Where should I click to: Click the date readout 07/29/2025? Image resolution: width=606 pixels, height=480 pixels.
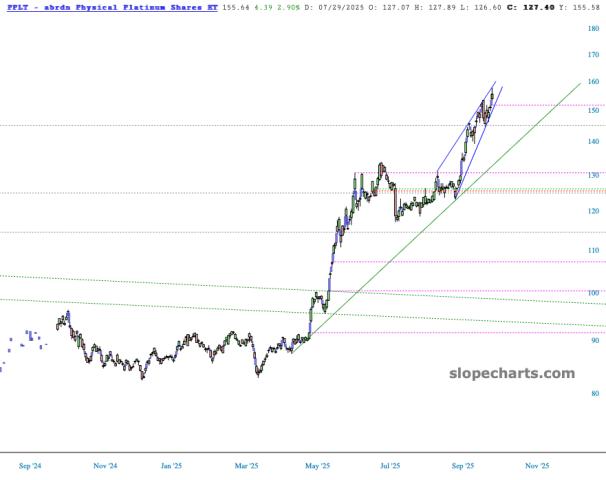coord(339,7)
